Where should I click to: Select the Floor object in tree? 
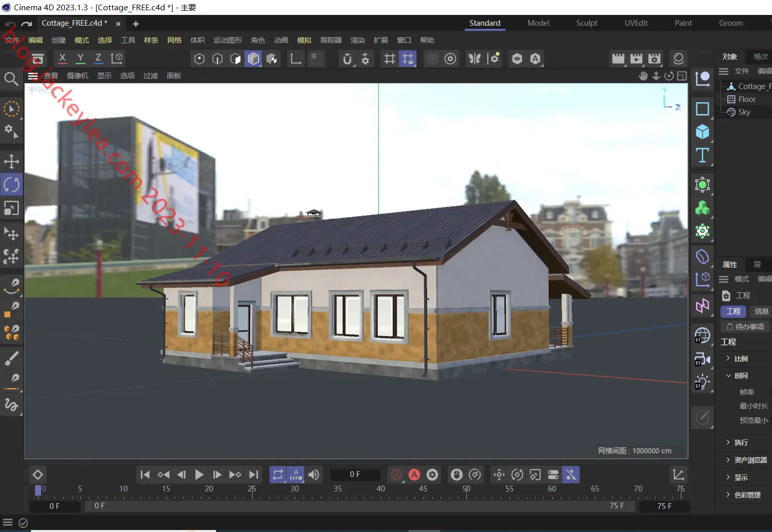(x=747, y=99)
